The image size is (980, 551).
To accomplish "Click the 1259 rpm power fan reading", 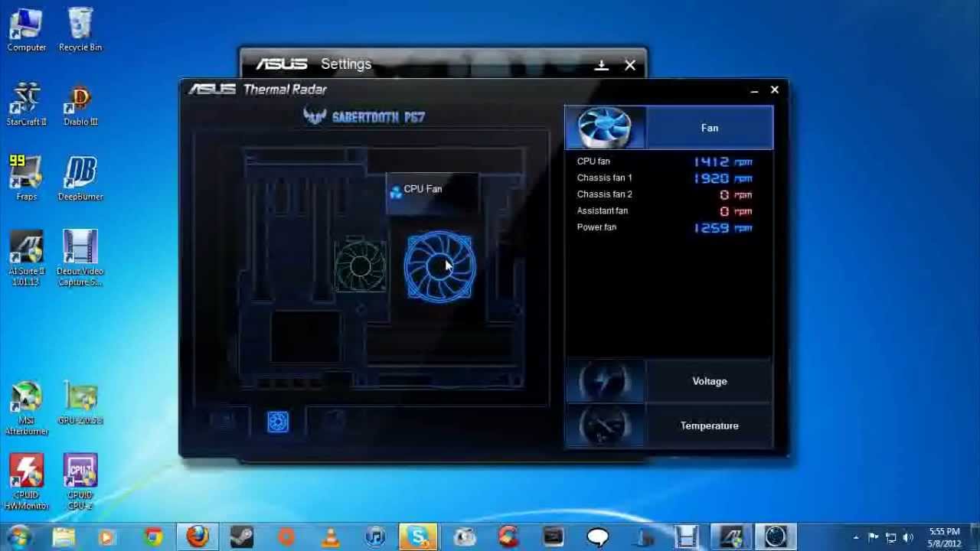I will 723,228.
